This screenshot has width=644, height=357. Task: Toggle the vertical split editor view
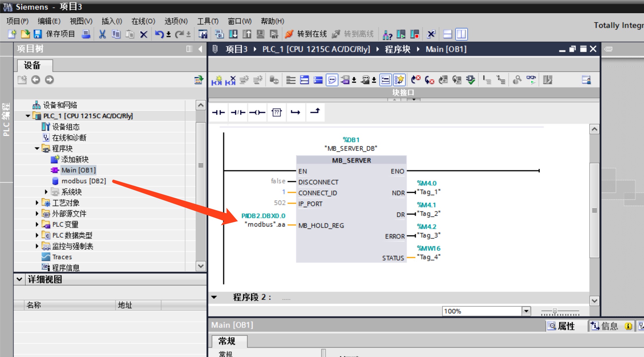click(x=461, y=34)
